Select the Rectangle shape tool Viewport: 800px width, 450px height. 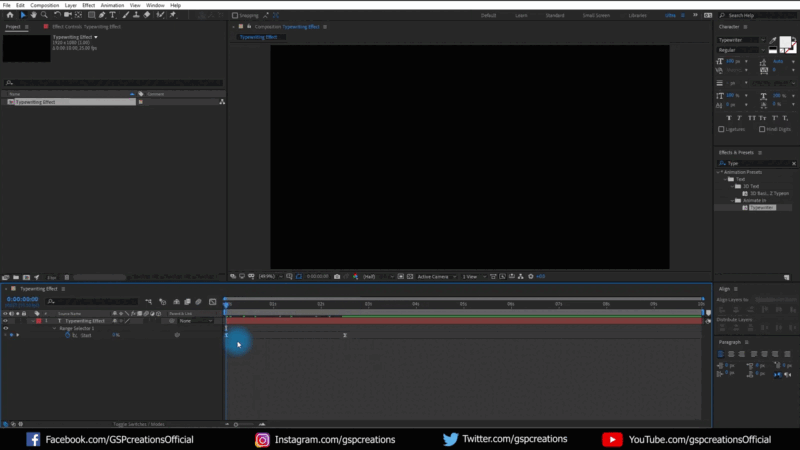pyautogui.click(x=91, y=15)
